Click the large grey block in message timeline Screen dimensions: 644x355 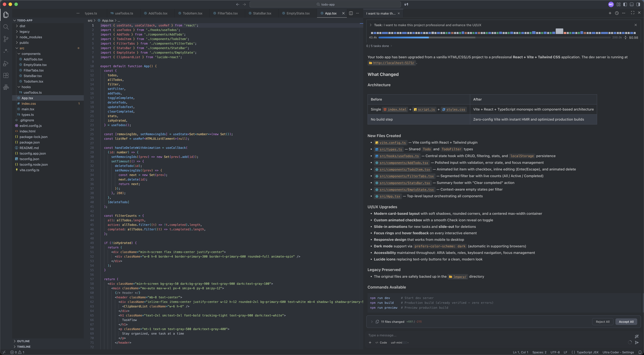tap(559, 31)
